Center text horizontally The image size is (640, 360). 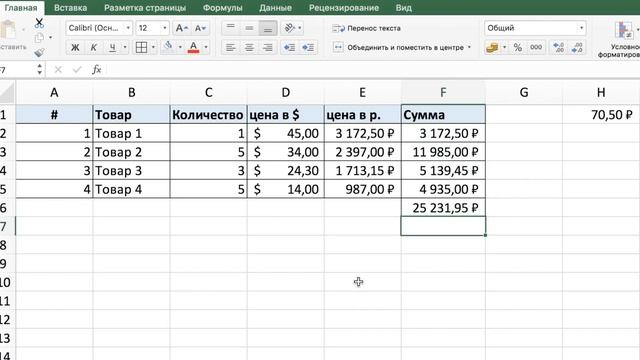click(249, 47)
